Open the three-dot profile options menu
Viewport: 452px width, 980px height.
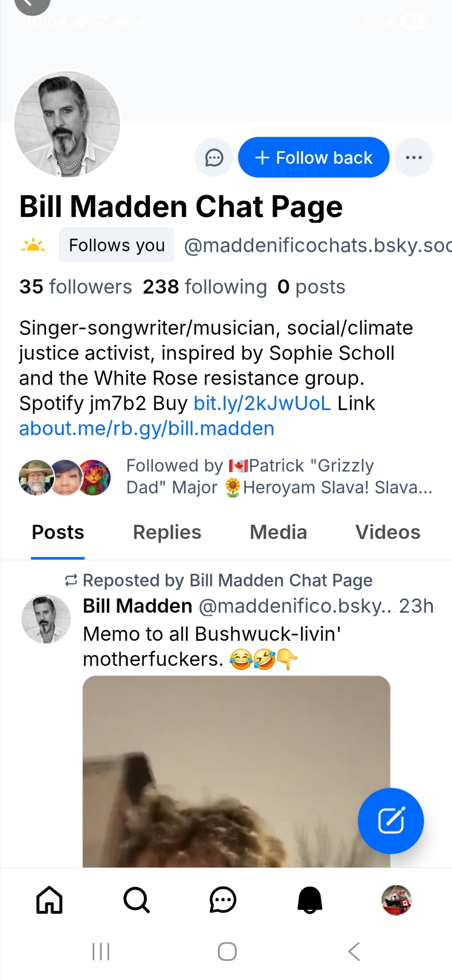pyautogui.click(x=414, y=158)
